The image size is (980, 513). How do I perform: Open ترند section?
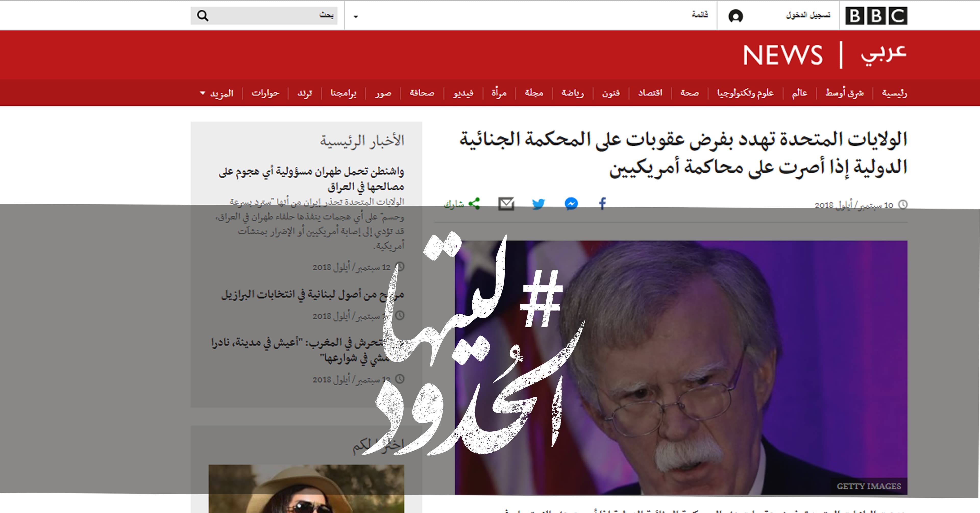305,93
